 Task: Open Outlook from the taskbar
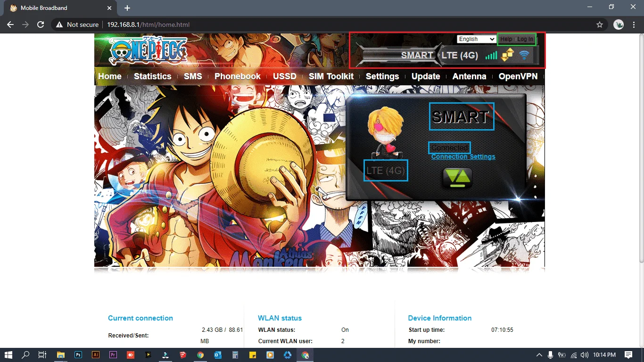point(218,355)
